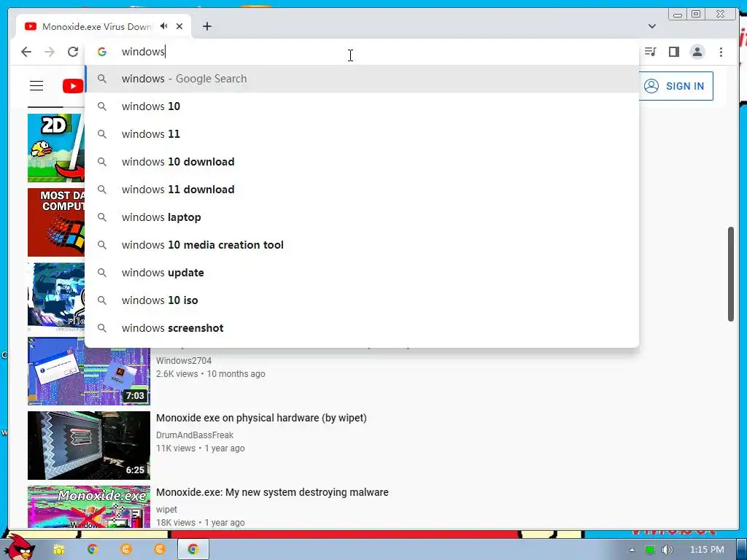
Task: Switch to the active Chrome taskbar button
Action: (x=193, y=549)
